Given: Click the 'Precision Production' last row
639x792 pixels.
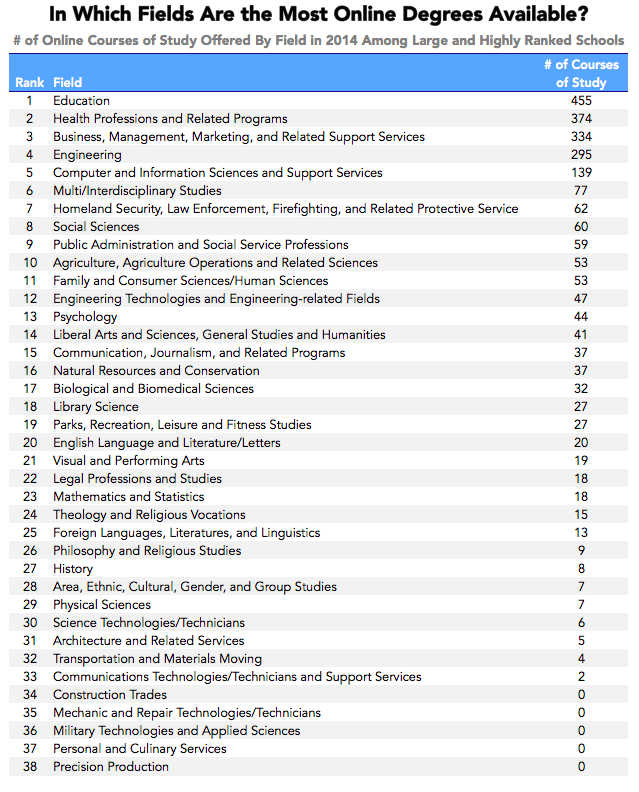Looking at the screenshot, I should 111,767.
